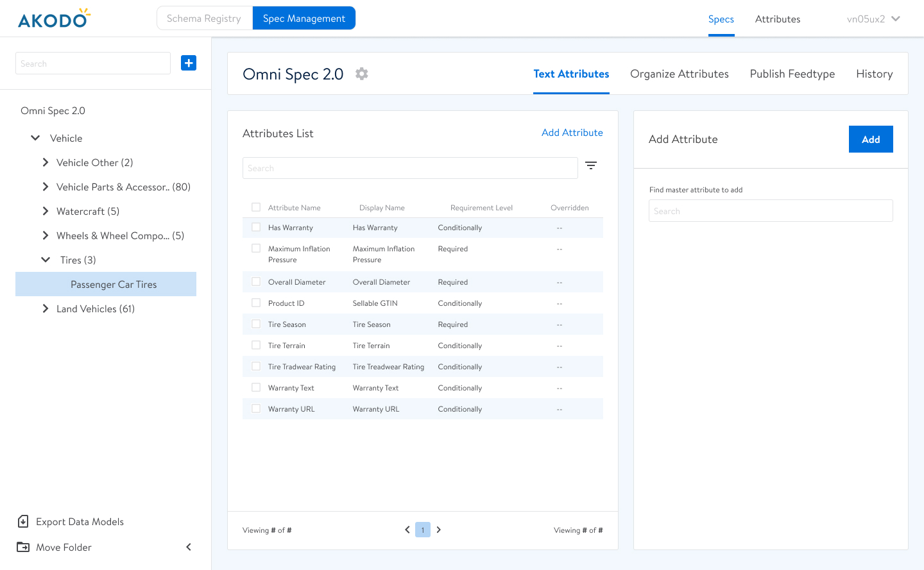924x570 pixels.
Task: Open Omni Spec 2.0 settings gear
Action: click(362, 74)
